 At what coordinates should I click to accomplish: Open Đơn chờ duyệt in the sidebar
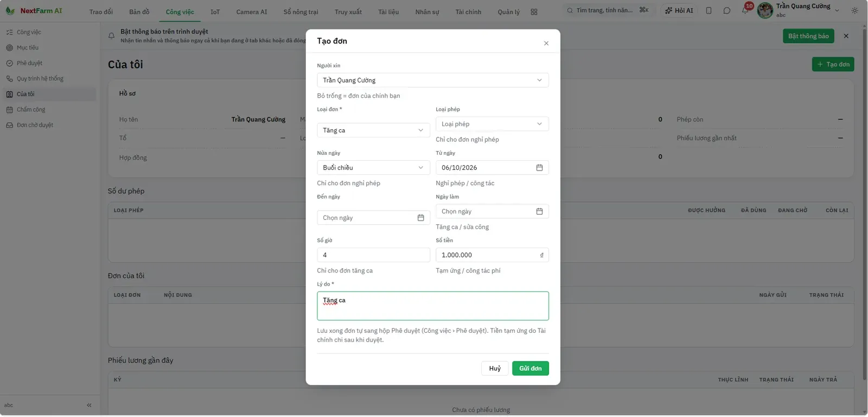pyautogui.click(x=49, y=125)
